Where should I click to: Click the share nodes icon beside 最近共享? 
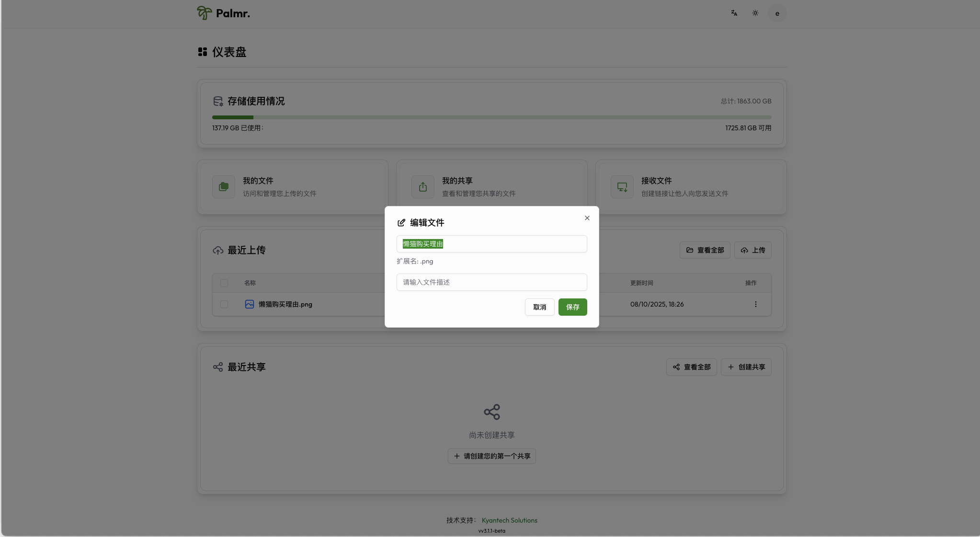[x=218, y=367]
